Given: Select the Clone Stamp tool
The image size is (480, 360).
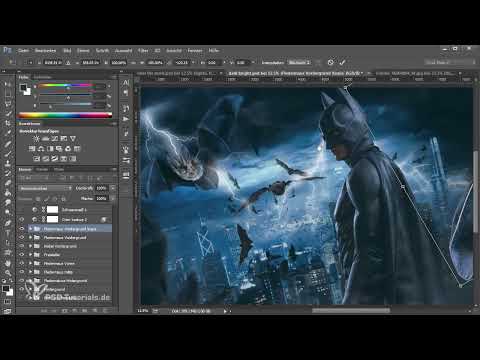Looking at the screenshot, I should coord(8,163).
